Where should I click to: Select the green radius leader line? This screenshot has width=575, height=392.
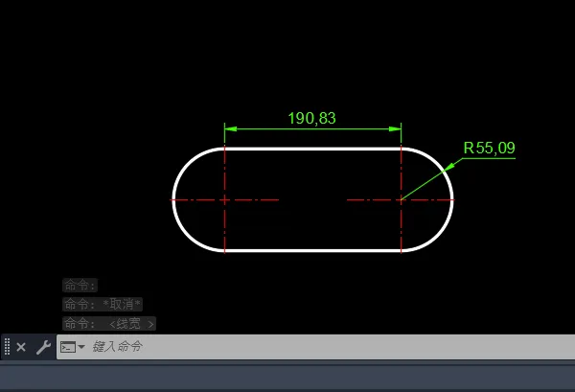point(431,179)
